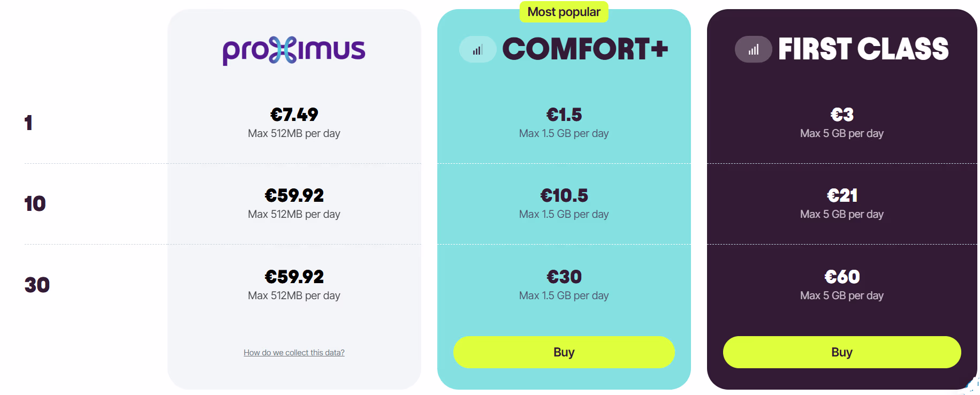
Task: Click First Class €60 thirty-day price
Action: click(x=841, y=277)
